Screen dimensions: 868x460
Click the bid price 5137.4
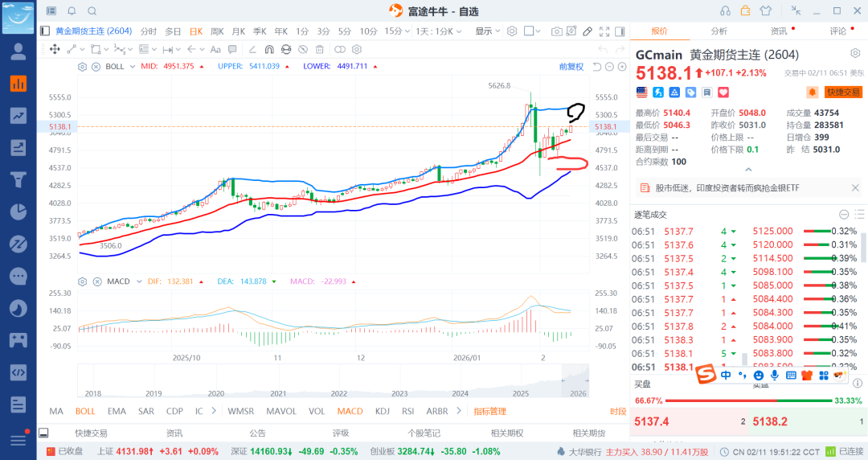652,421
